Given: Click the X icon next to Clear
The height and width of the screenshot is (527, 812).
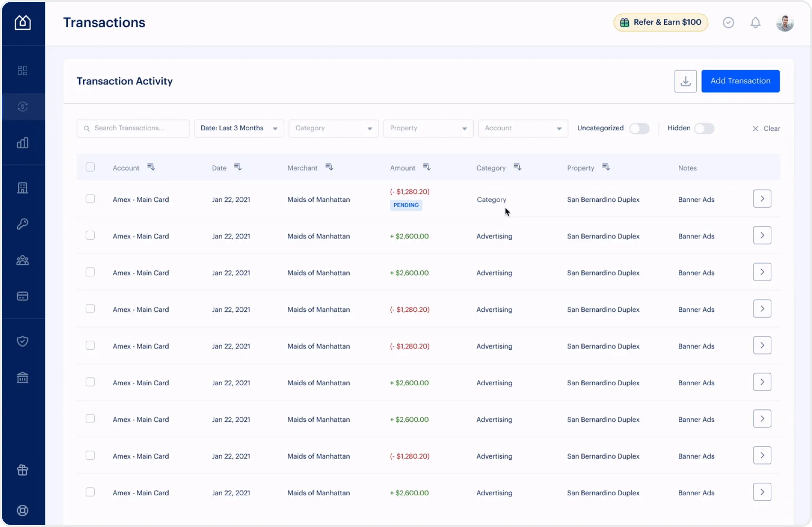Looking at the screenshot, I should (x=756, y=128).
